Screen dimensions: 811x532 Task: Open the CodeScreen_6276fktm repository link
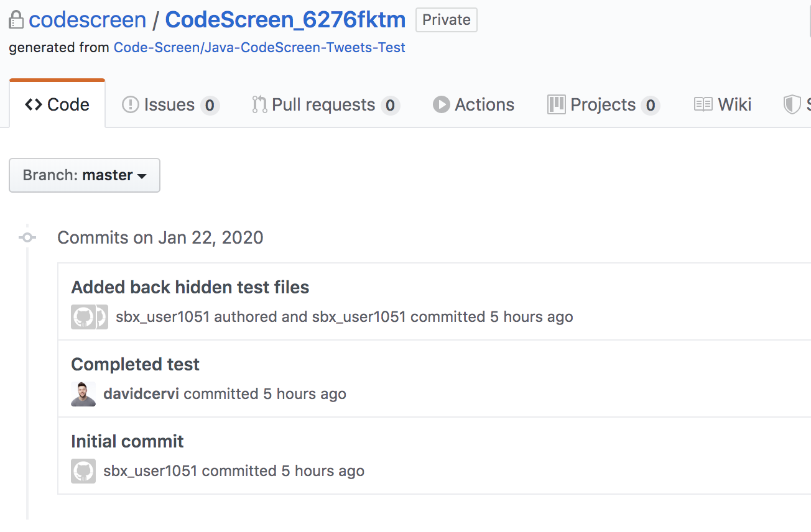(x=285, y=20)
